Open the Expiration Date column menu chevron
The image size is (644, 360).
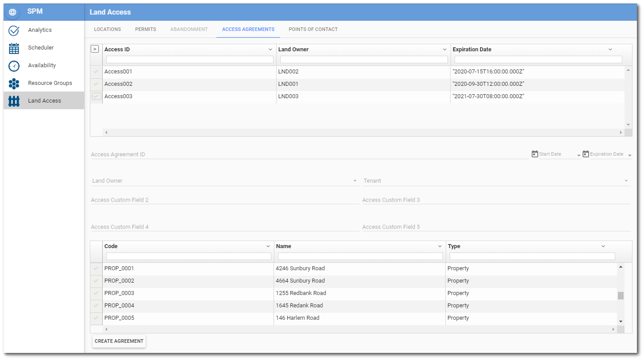610,50
